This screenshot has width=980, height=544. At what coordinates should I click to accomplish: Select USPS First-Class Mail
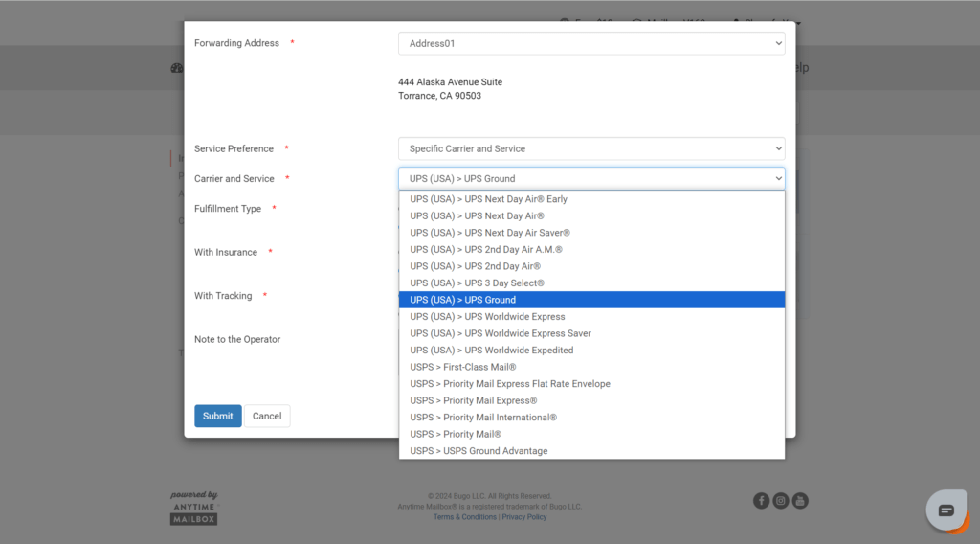[591, 367]
